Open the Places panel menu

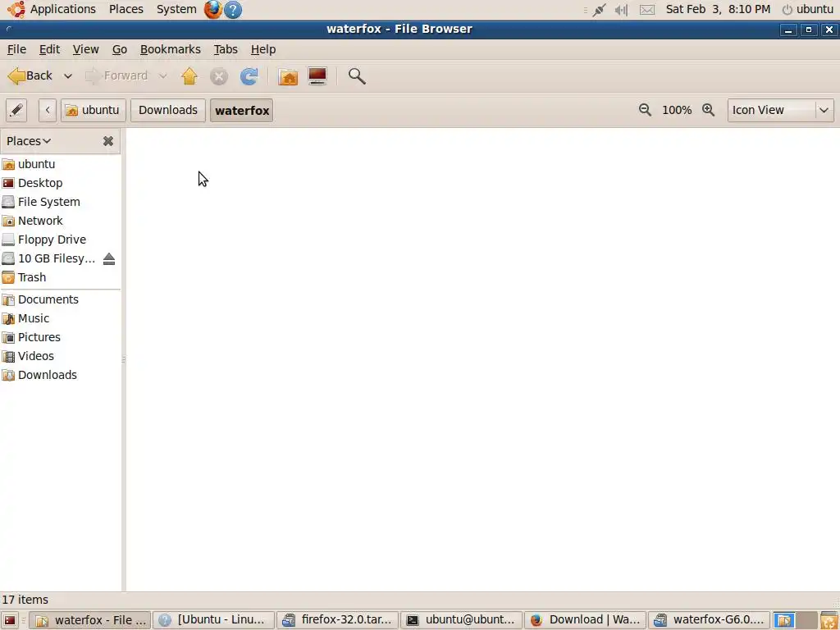click(x=126, y=9)
